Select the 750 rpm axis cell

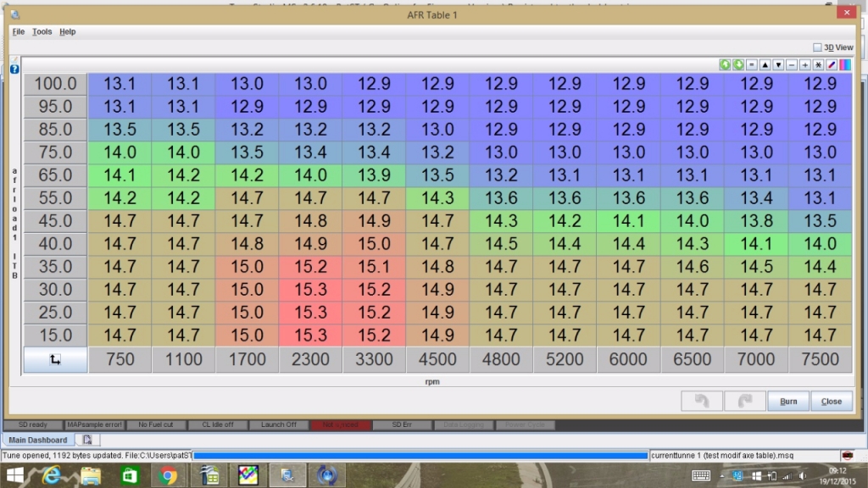(120, 359)
